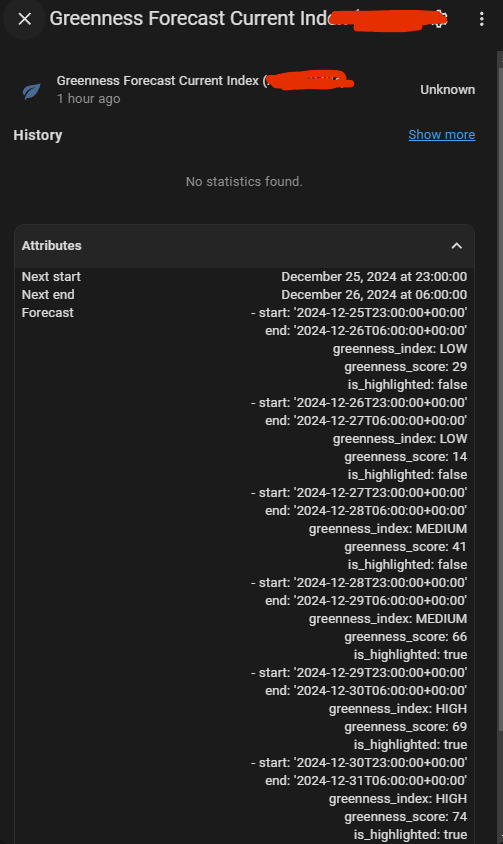Click the Attributes panel header
Image resolution: width=503 pixels, height=844 pixels.
tap(244, 246)
